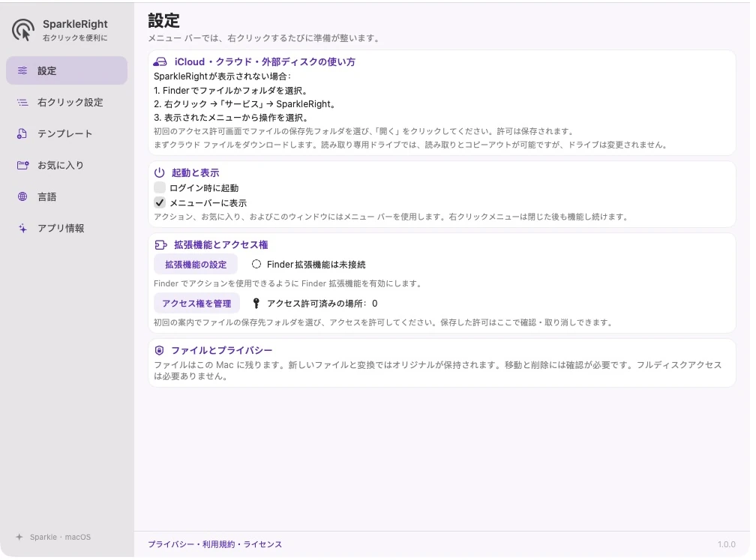This screenshot has width=756, height=560.
Task: Click the iCloud・クラウド・外部ディスクの使い方 heading
Action: coord(265,61)
